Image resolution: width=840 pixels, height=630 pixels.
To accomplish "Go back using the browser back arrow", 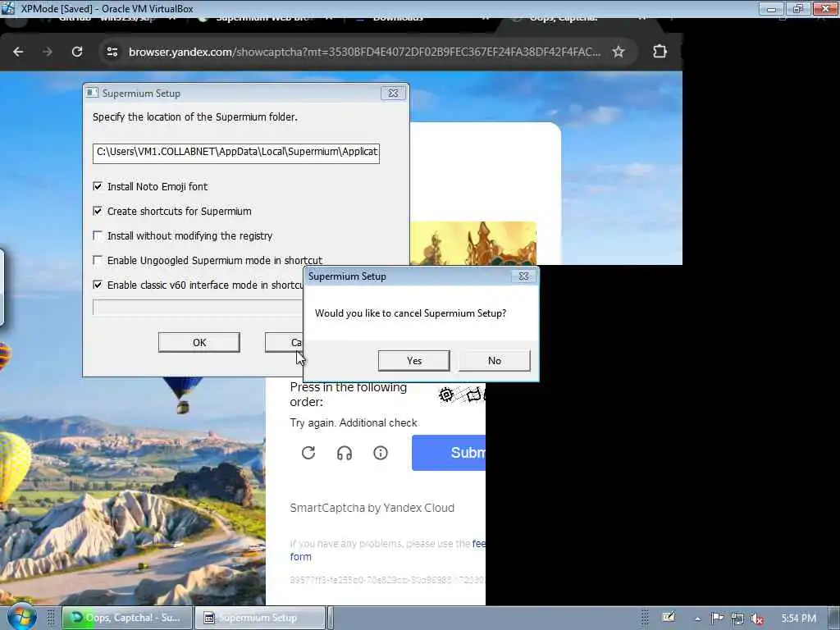I will pyautogui.click(x=18, y=52).
